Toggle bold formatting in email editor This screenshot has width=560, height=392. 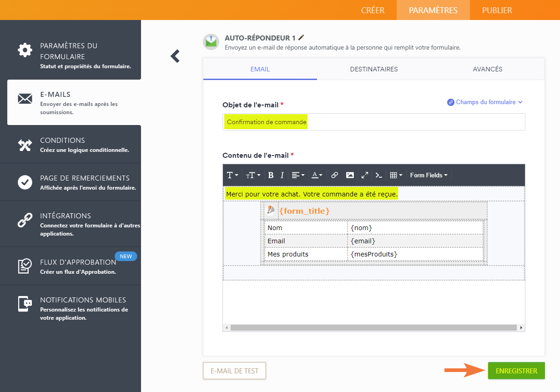[271, 176]
